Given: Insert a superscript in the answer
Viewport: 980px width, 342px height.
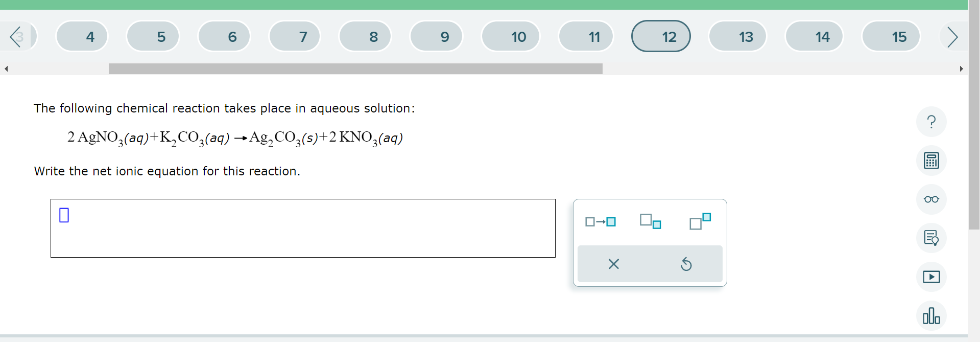Looking at the screenshot, I should [700, 222].
